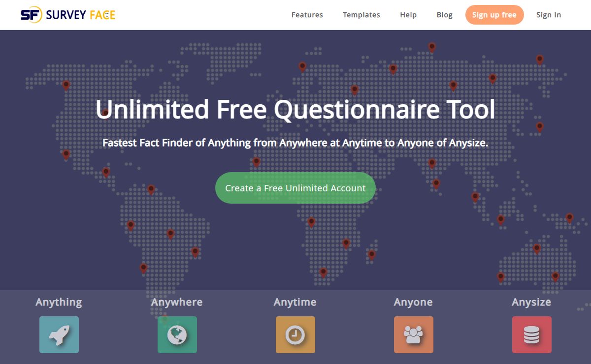Click the Anysize heading text

point(531,302)
